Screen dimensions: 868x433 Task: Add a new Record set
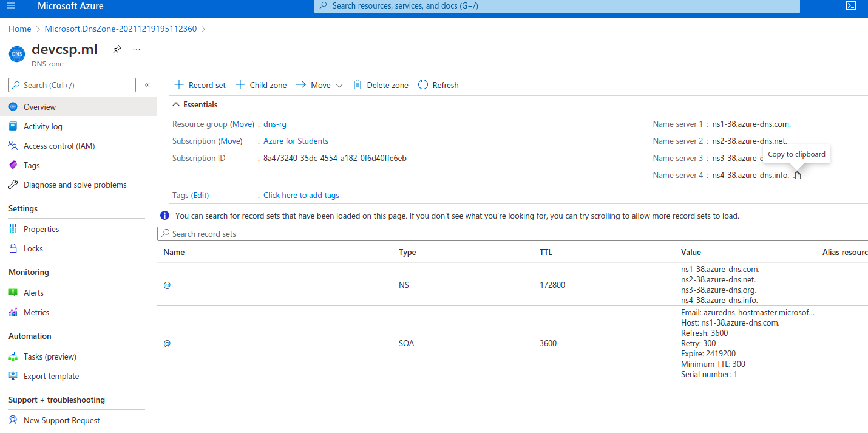click(x=200, y=85)
